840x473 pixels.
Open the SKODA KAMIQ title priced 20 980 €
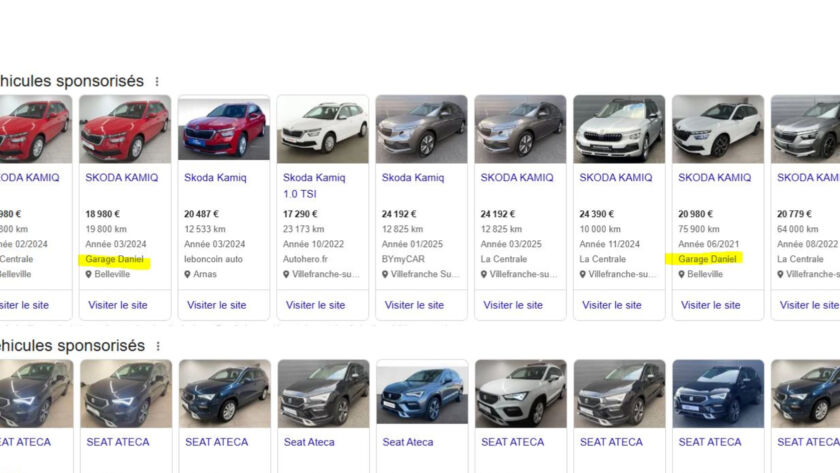[715, 177]
